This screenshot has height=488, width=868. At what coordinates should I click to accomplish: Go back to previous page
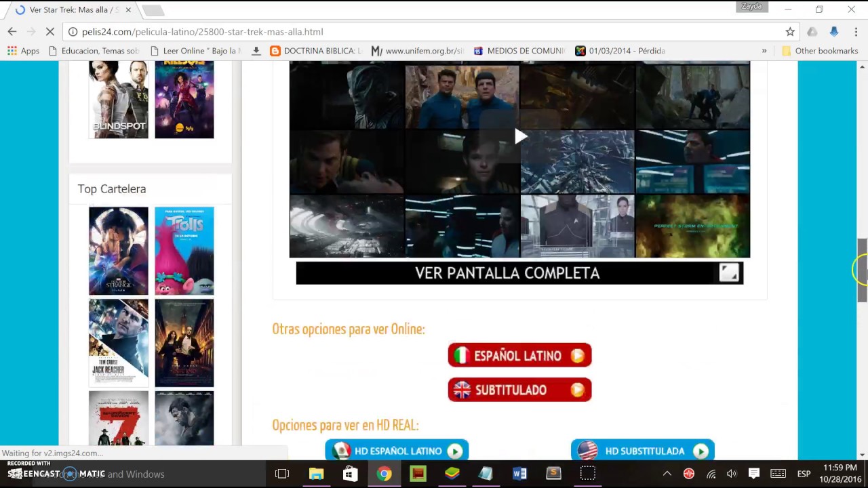point(12,32)
